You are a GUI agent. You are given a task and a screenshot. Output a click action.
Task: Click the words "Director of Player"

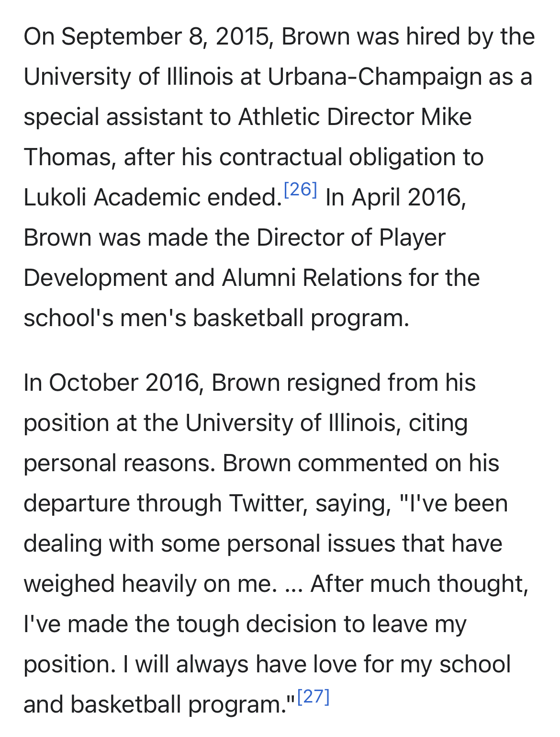click(351, 238)
